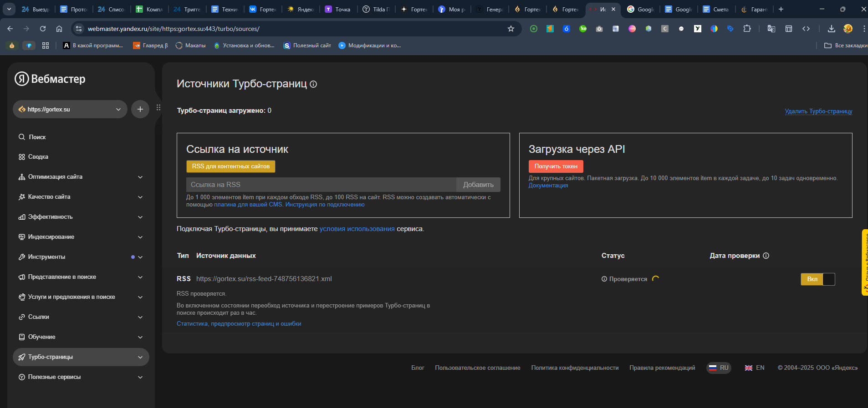This screenshot has width=868, height=408.
Task: Click the sidebar drag handle dots
Action: point(158,107)
